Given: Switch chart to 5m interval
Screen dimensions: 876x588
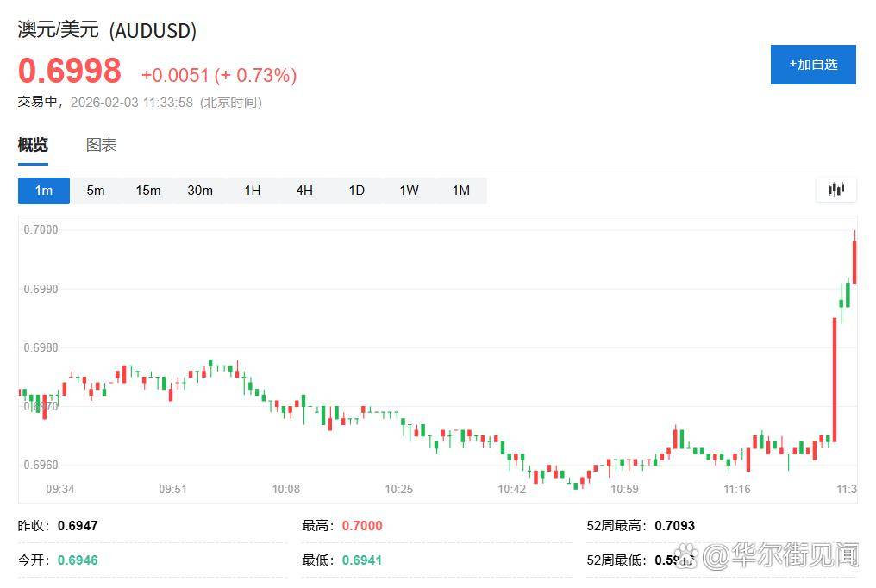Looking at the screenshot, I should (96, 191).
